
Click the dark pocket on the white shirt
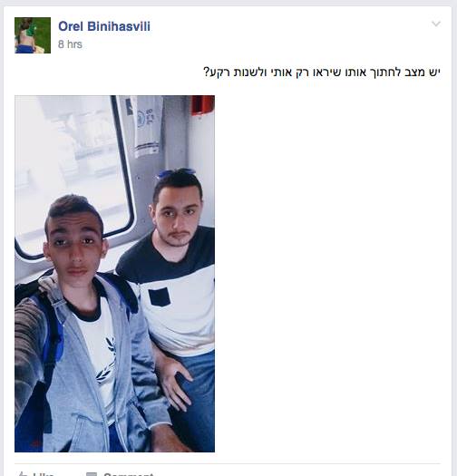point(159,296)
